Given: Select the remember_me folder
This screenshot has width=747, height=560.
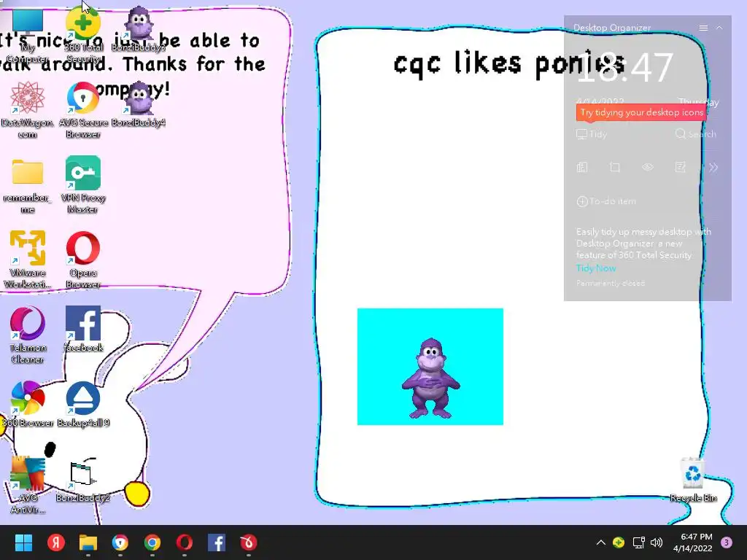Looking at the screenshot, I should pos(27,186).
